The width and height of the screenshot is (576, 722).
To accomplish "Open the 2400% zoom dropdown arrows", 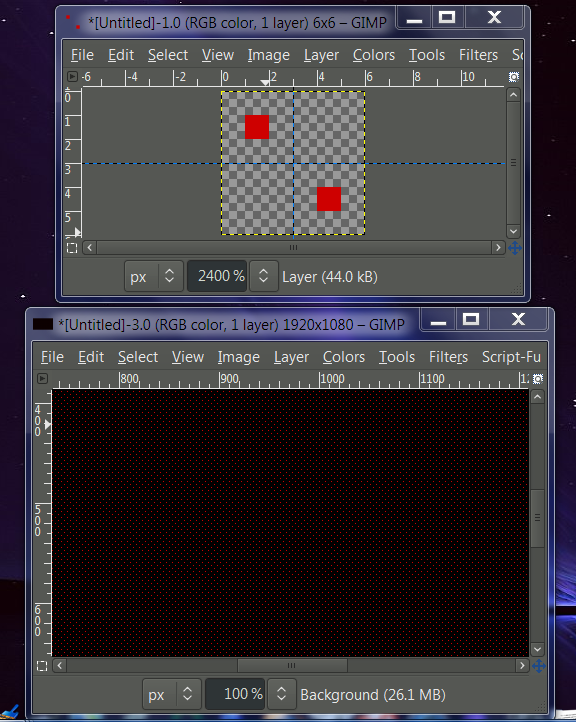I will [x=263, y=276].
